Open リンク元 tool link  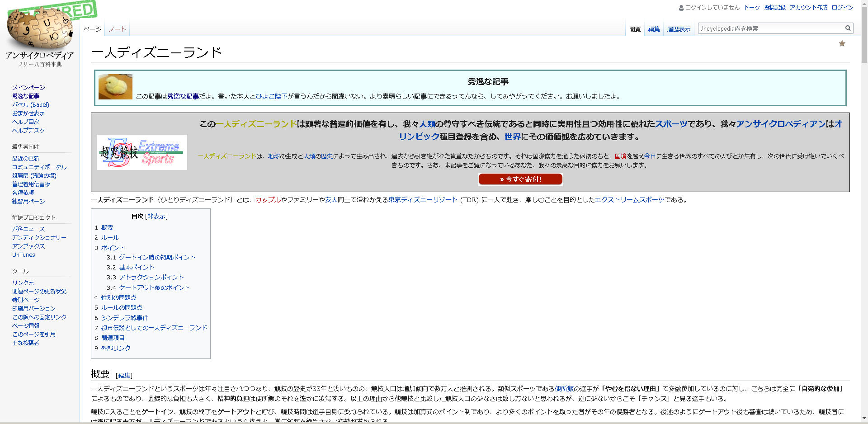pos(23,283)
